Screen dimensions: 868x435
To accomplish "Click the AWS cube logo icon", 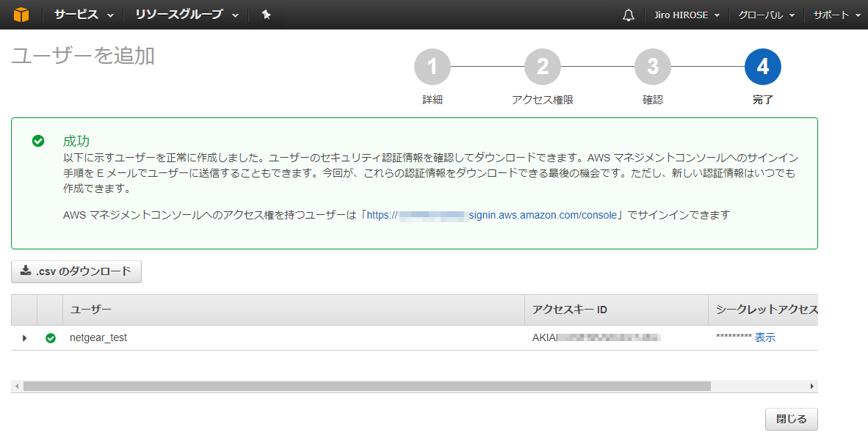I will pyautogui.click(x=21, y=15).
